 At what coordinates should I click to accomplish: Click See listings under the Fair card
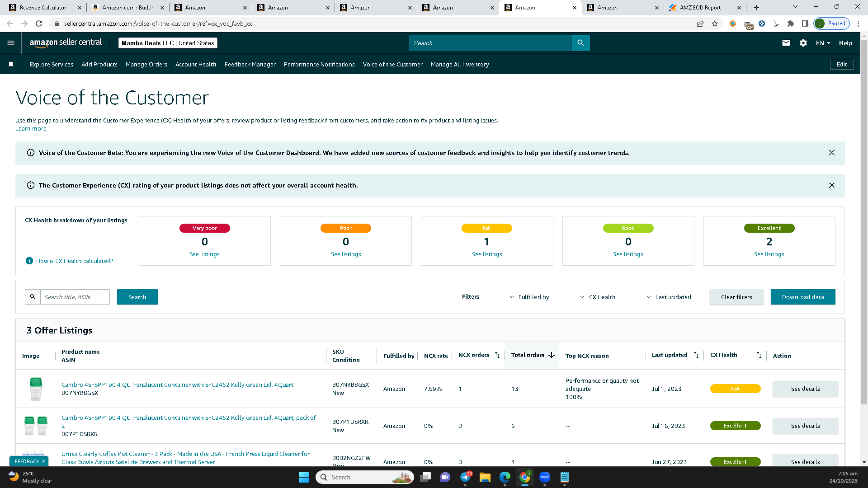pyautogui.click(x=487, y=254)
